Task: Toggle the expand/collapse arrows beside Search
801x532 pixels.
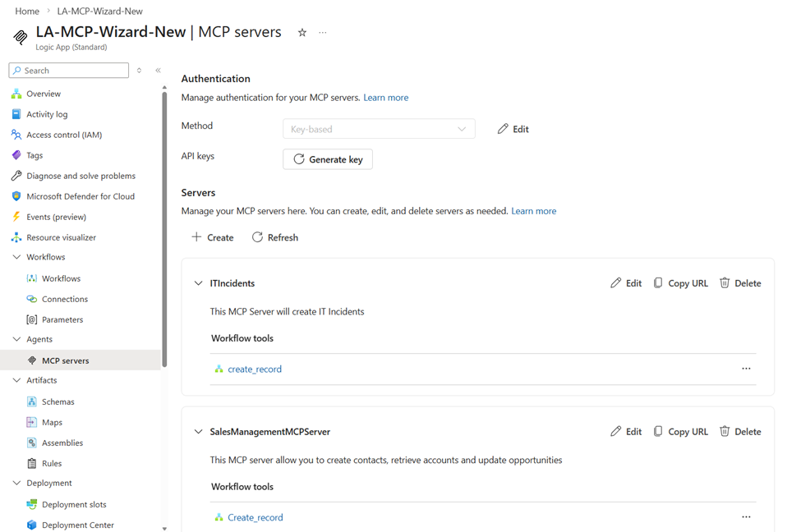Action: [139, 71]
